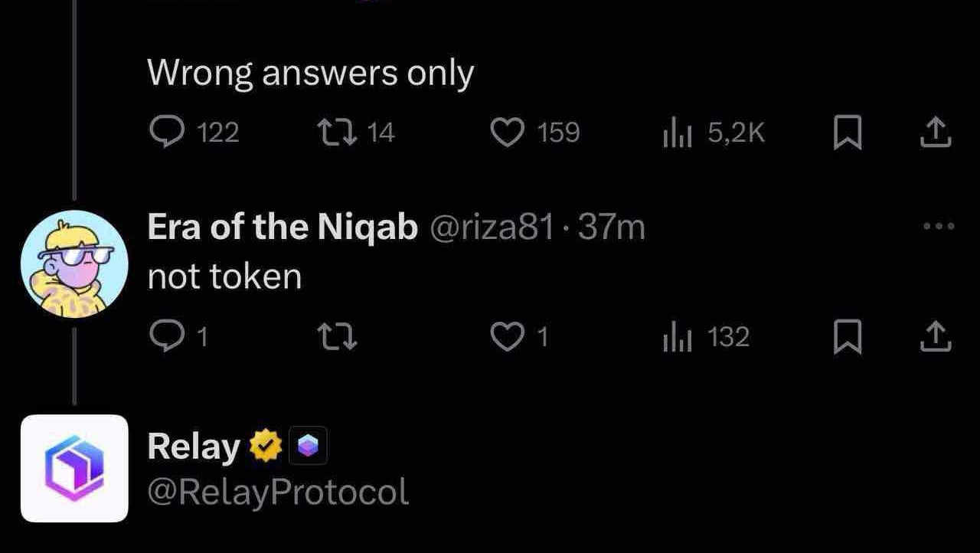The image size is (980, 553).
Task: Bookmark the 'not token' reply
Action: pyautogui.click(x=847, y=338)
